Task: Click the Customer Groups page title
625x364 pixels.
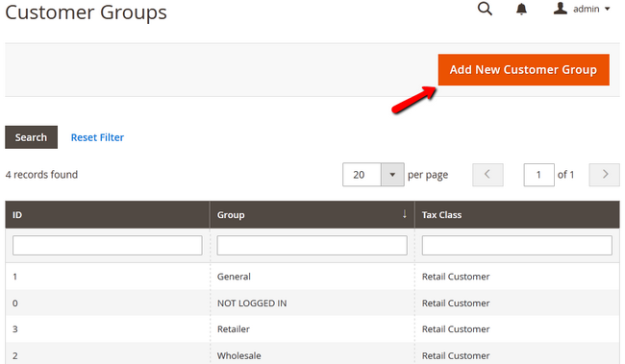Action: point(87,12)
